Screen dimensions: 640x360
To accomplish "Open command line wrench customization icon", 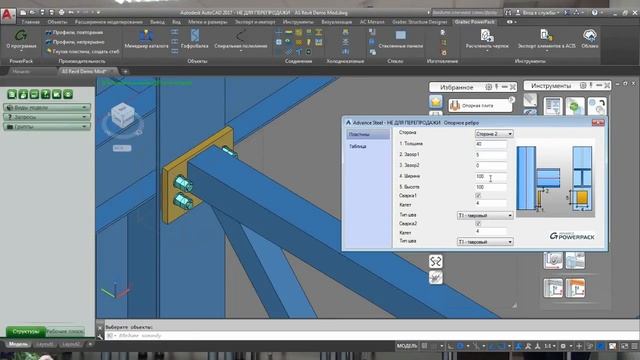I will pyautogui.click(x=100, y=336).
